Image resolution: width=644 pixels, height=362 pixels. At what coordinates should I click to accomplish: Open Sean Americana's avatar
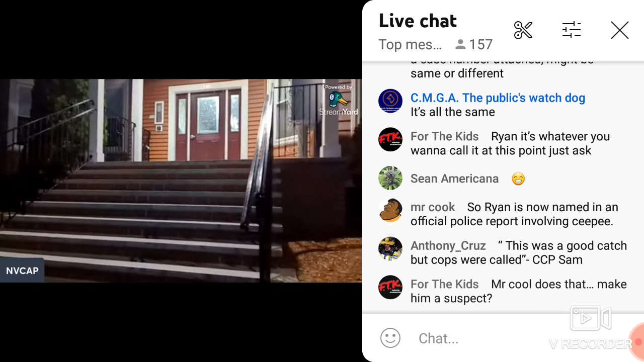click(x=390, y=178)
